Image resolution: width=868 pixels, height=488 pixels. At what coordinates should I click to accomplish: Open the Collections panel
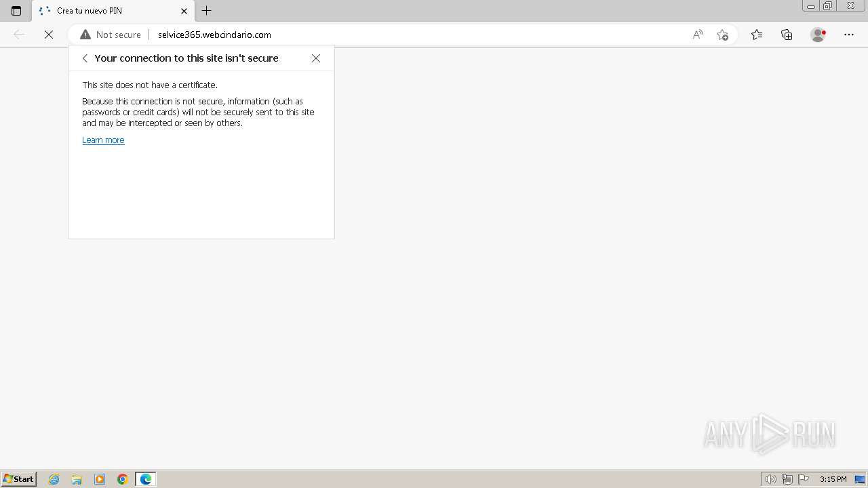click(787, 35)
